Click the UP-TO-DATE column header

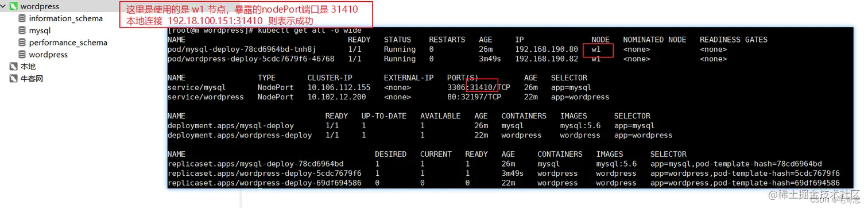click(x=383, y=115)
